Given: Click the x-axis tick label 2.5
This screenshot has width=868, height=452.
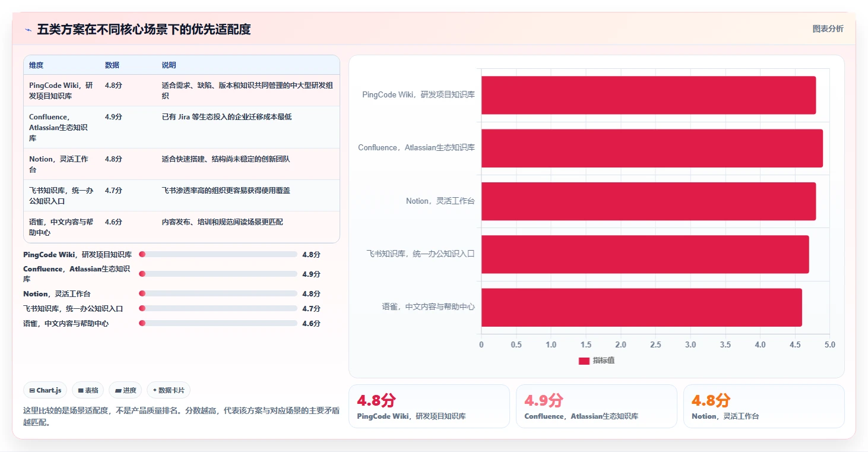Looking at the screenshot, I should click(655, 345).
